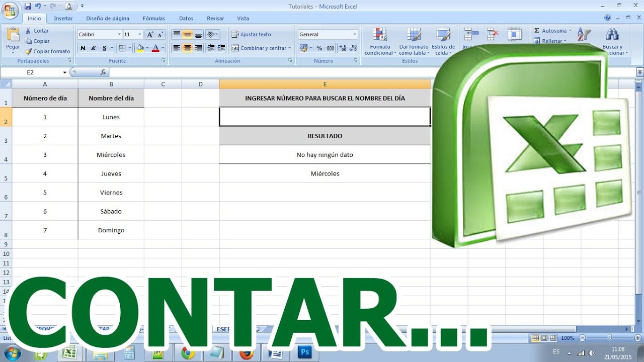The height and width of the screenshot is (362, 644).
Task: Open Dar formato como tabla gallery
Action: pos(414,41)
